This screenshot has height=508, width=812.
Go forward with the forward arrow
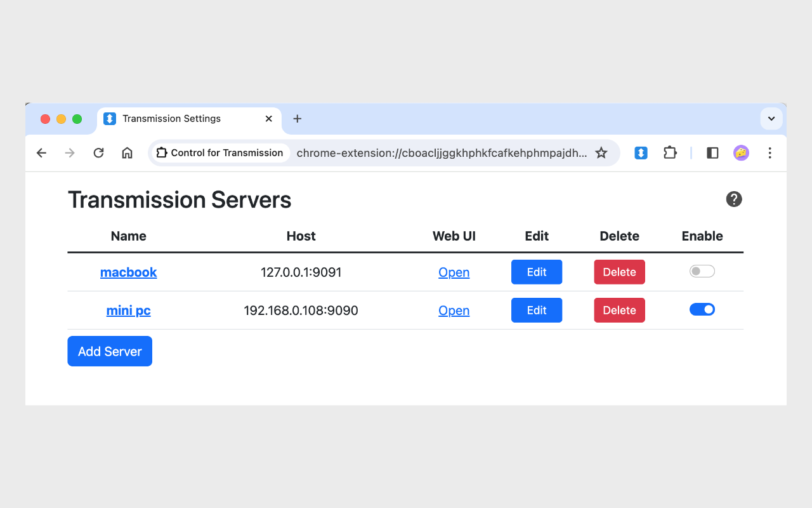[70, 153]
